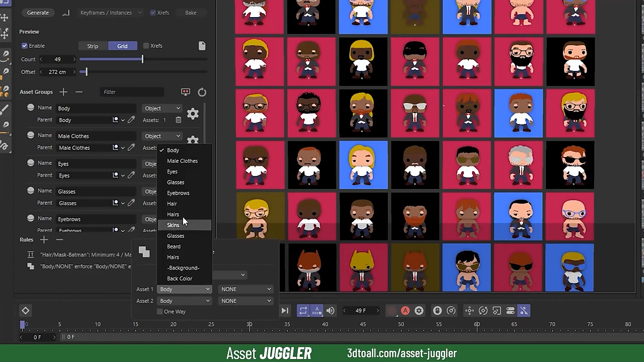
Task: Toggle the sphere icon of Eyebrows group
Action: [31, 218]
